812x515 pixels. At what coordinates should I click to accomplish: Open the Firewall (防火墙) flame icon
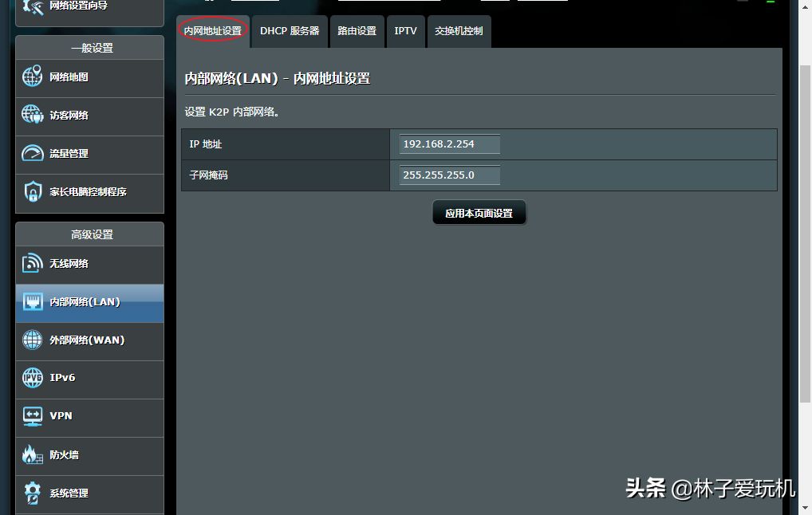[33, 454]
